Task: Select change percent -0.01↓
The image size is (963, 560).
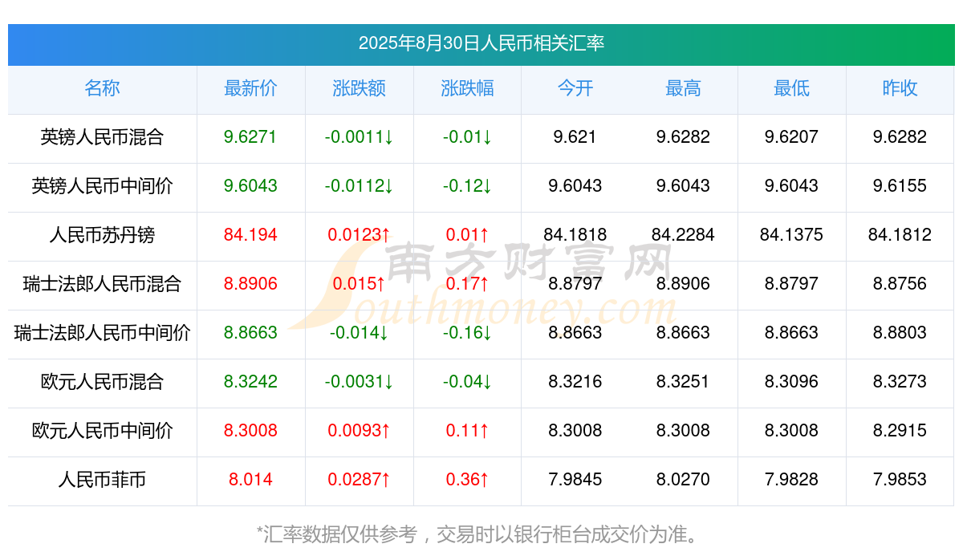Action: pos(467,137)
